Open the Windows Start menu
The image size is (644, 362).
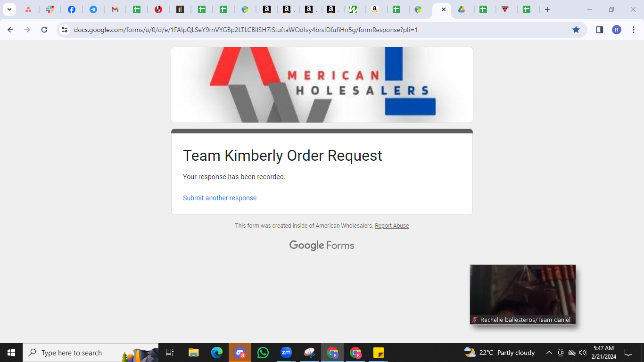[11, 353]
